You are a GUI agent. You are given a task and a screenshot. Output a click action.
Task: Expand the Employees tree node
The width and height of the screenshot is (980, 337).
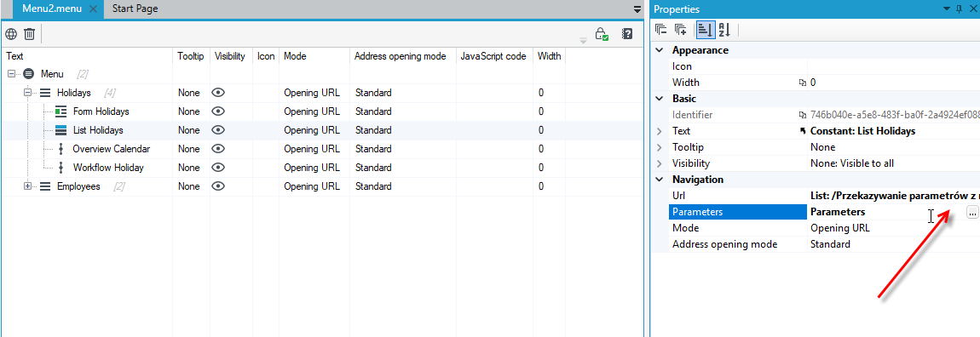pos(27,186)
